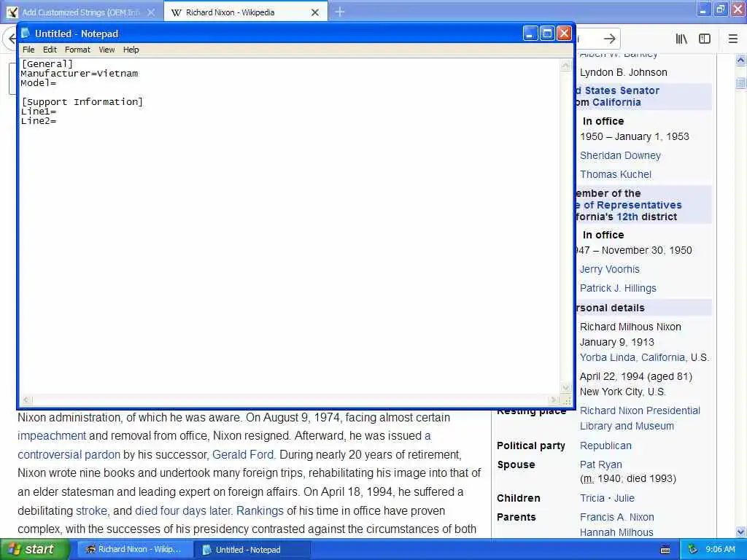747x560 pixels.
Task: Click browser page scrollbar up arrow
Action: click(x=740, y=61)
